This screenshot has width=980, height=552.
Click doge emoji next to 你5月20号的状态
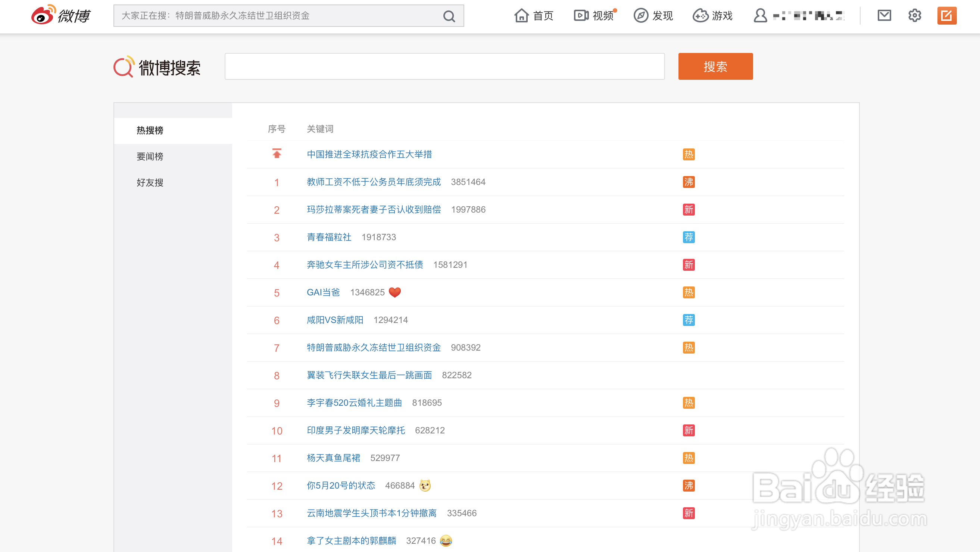425,486
